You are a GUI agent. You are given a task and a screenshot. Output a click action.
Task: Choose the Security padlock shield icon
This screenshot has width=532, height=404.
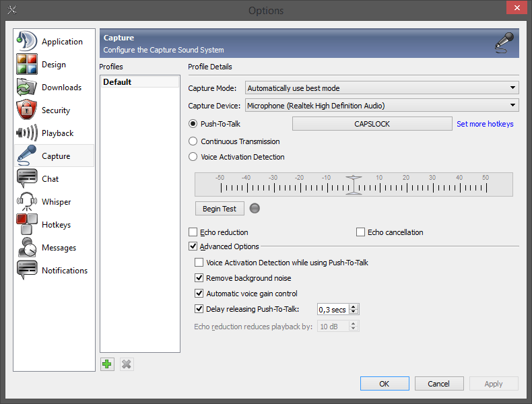pos(27,110)
